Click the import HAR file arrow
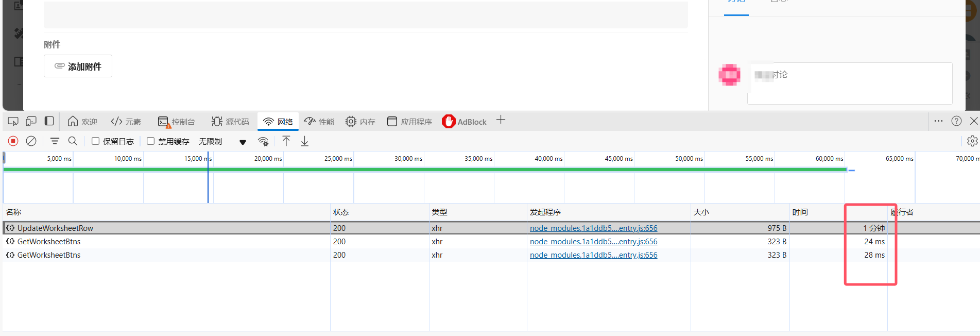Screen dimensions: 980x336 [x=286, y=141]
